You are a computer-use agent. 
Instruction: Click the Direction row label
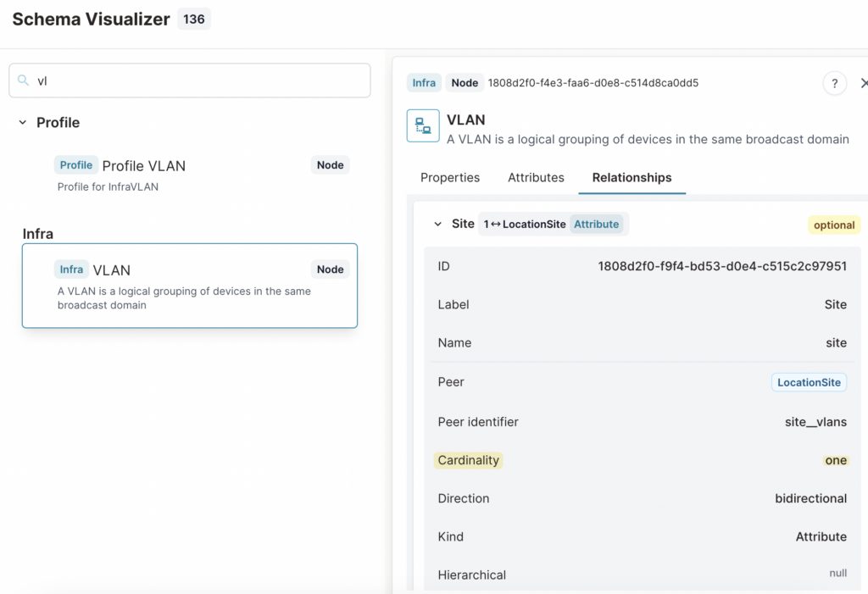(x=464, y=498)
